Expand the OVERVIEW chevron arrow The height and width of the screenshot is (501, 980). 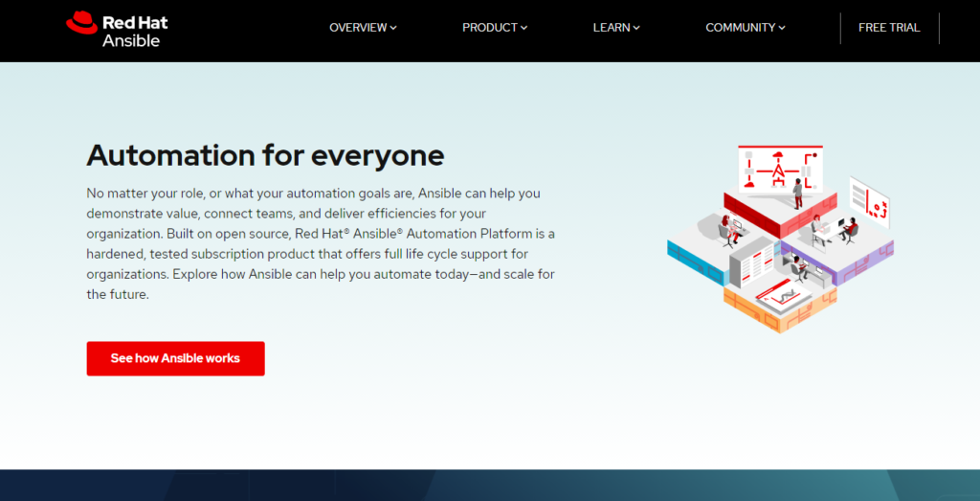click(393, 28)
